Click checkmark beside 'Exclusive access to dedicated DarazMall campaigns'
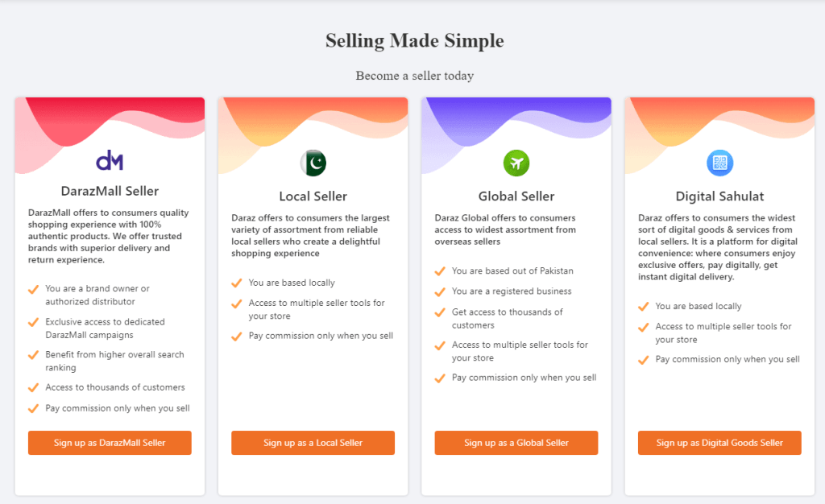The image size is (825, 504). click(x=33, y=321)
